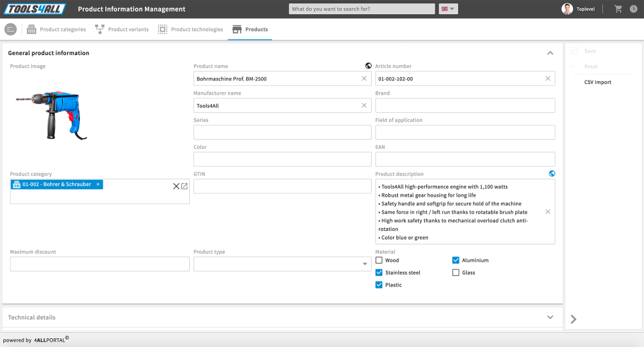
Task: Uncheck the Aluminium material checkbox
Action: point(455,260)
